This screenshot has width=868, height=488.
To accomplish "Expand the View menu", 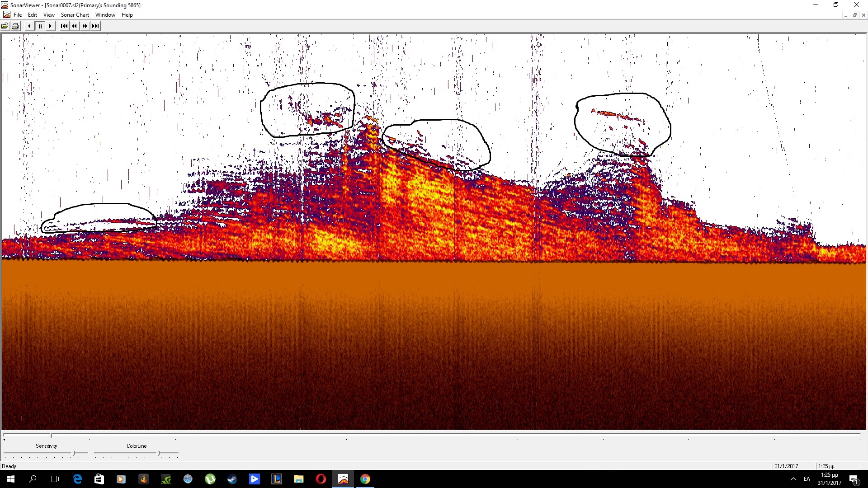I will pos(49,15).
